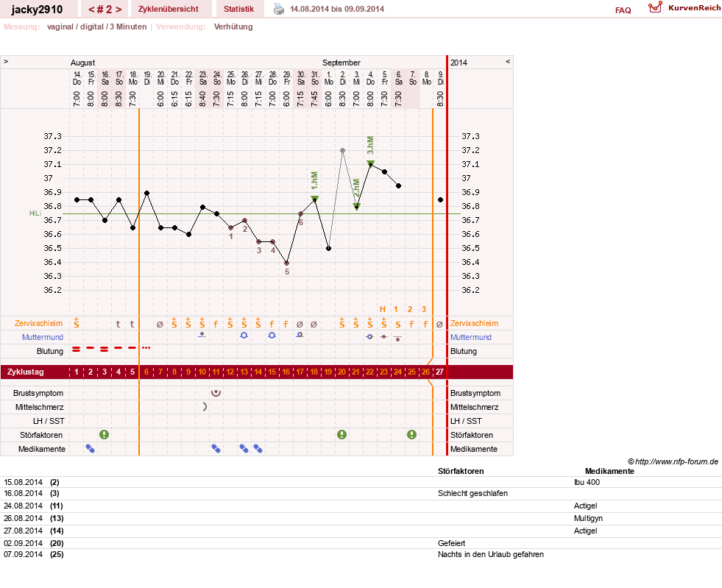Click the September month header

pos(341,63)
